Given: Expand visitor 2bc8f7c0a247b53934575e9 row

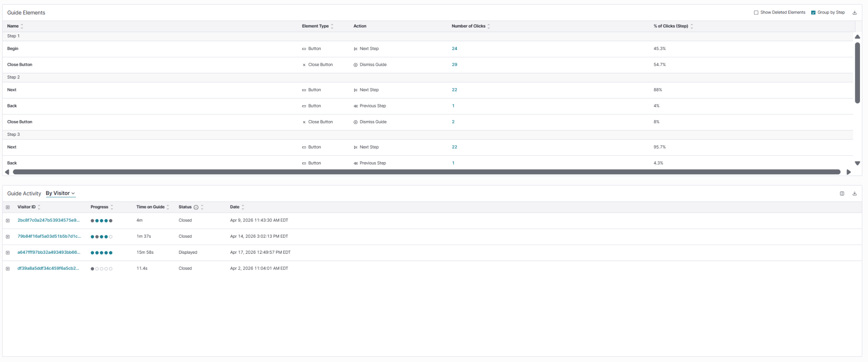Looking at the screenshot, I should click(x=8, y=221).
